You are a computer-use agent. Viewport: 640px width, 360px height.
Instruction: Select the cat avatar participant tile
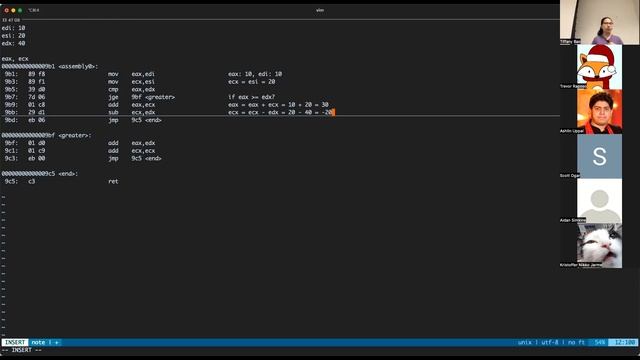point(599,246)
